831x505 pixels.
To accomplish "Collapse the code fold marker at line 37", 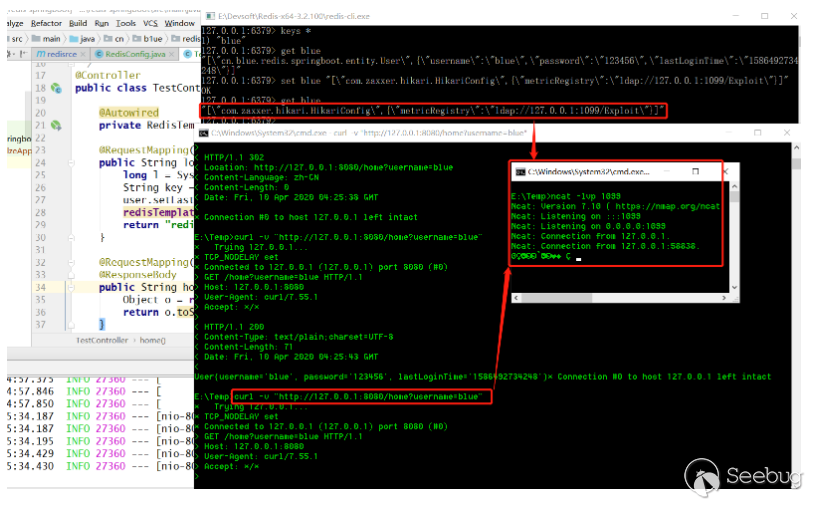I will pyautogui.click(x=71, y=325).
